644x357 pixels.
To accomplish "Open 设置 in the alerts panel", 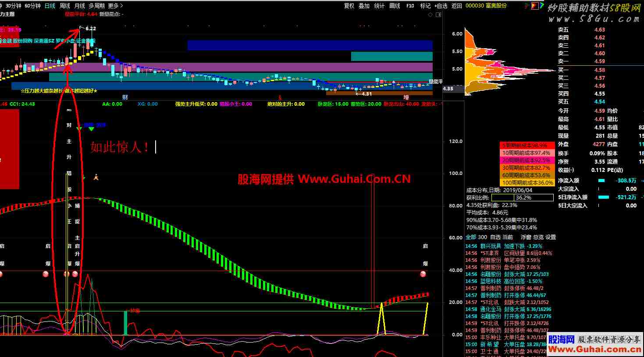I will [x=551, y=237].
